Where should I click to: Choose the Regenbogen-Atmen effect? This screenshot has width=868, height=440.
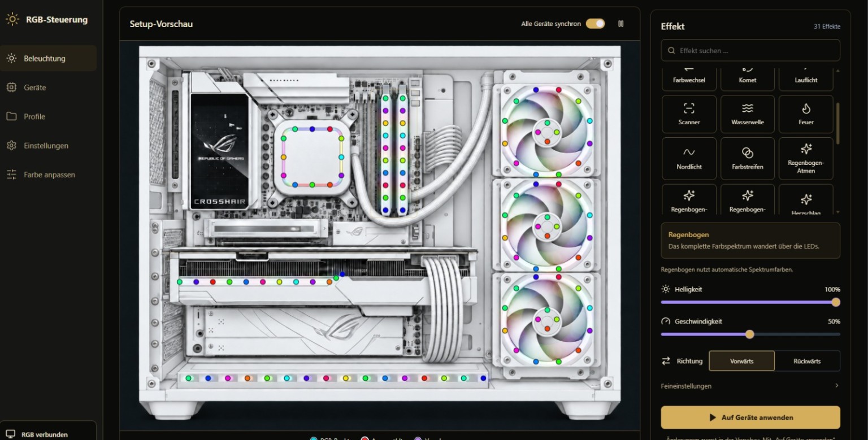tap(806, 159)
